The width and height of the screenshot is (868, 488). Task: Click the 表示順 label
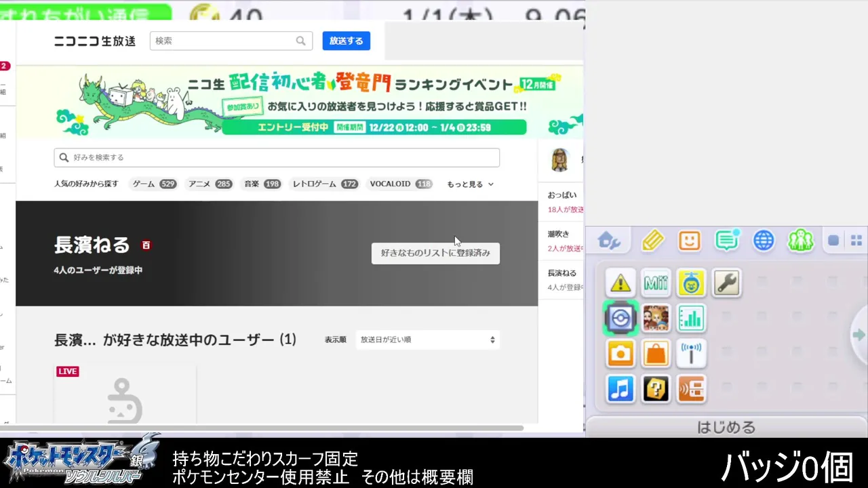tap(335, 340)
